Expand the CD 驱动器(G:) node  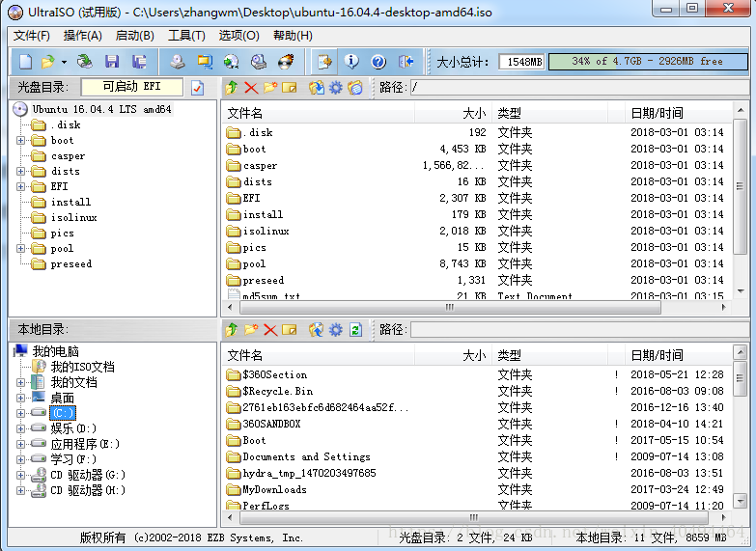(20, 475)
